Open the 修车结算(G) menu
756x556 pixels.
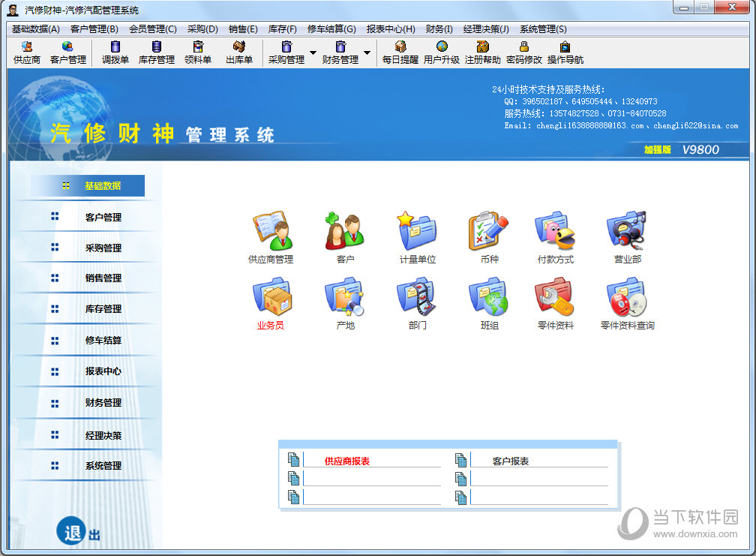331,29
